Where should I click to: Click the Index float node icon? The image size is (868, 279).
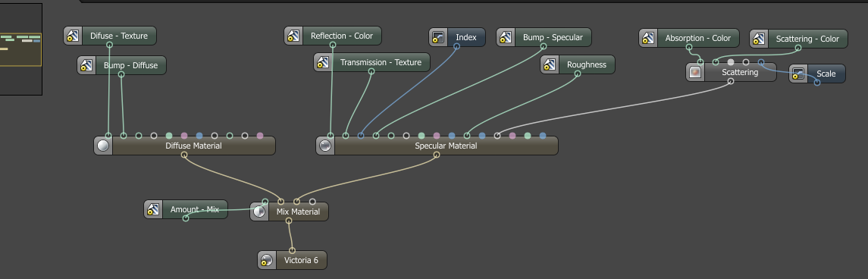click(x=438, y=38)
